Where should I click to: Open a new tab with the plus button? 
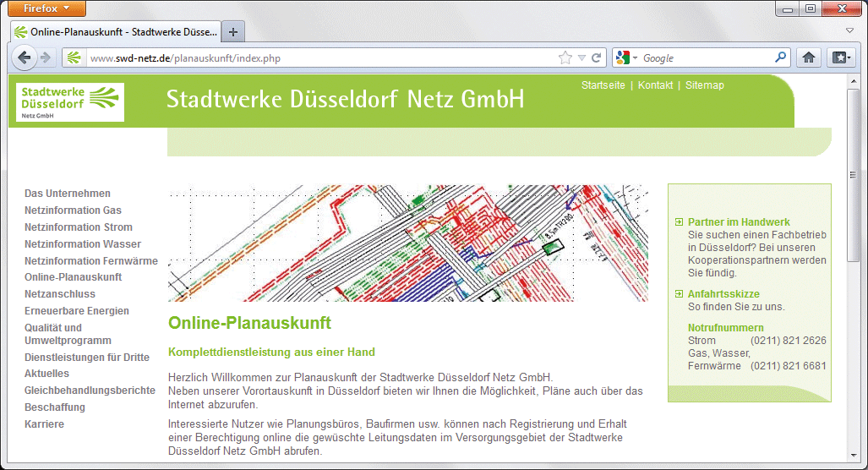tap(233, 32)
